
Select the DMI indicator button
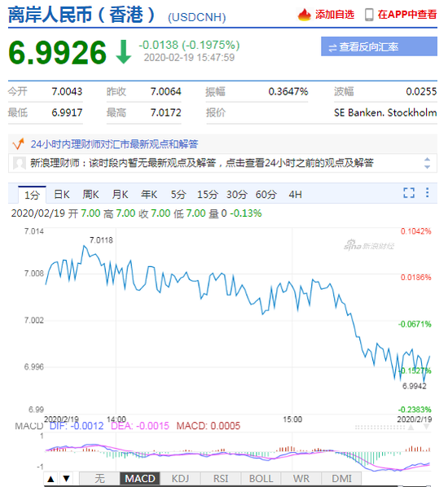tap(341, 479)
